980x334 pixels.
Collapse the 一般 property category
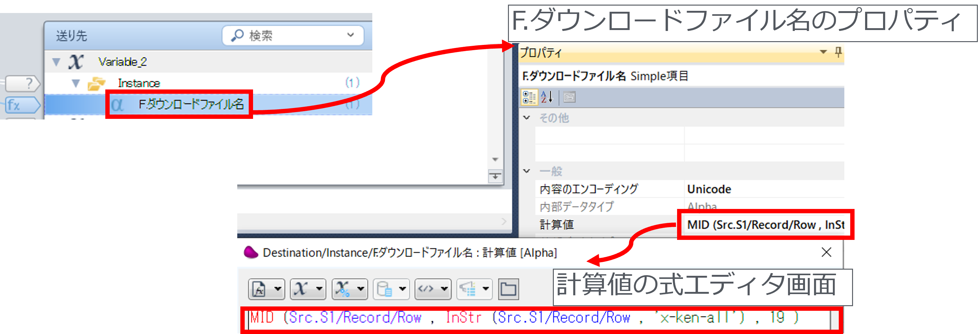tap(527, 171)
